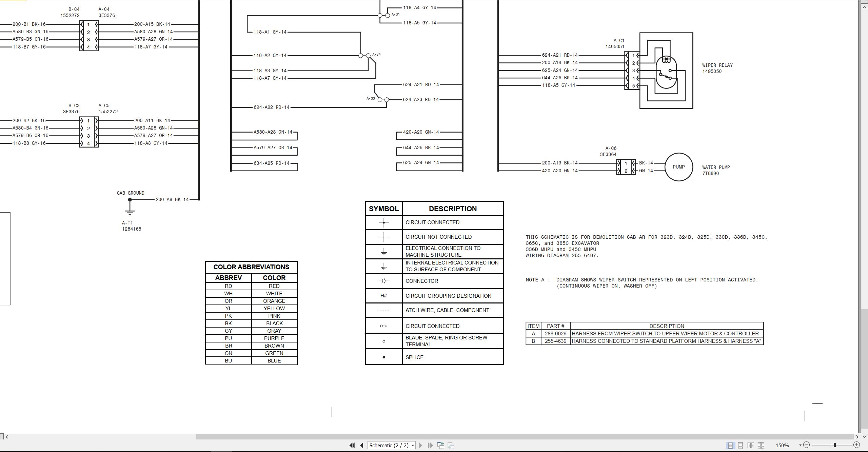Screen dimensions: 868x452
Task: Click the previous view navigation icon
Action: pyautogui.click(x=440, y=445)
